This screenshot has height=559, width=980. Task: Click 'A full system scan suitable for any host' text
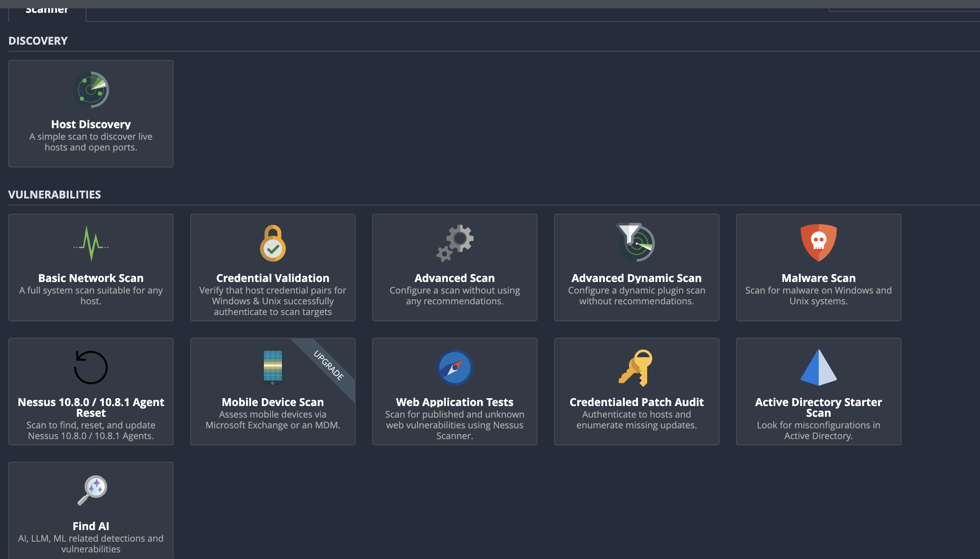click(x=91, y=296)
